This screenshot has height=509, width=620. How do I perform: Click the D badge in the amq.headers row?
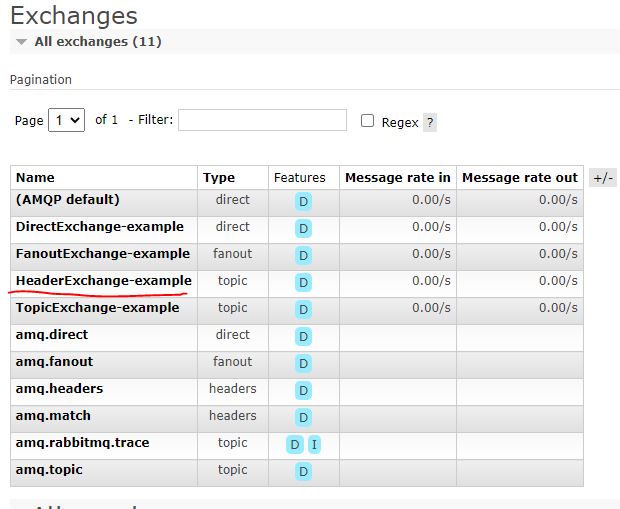pyautogui.click(x=303, y=390)
